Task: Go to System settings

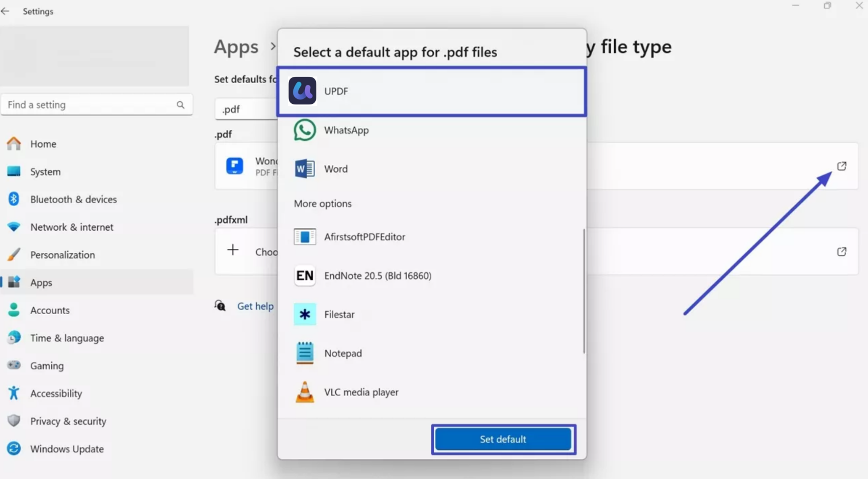Action: [97, 171]
